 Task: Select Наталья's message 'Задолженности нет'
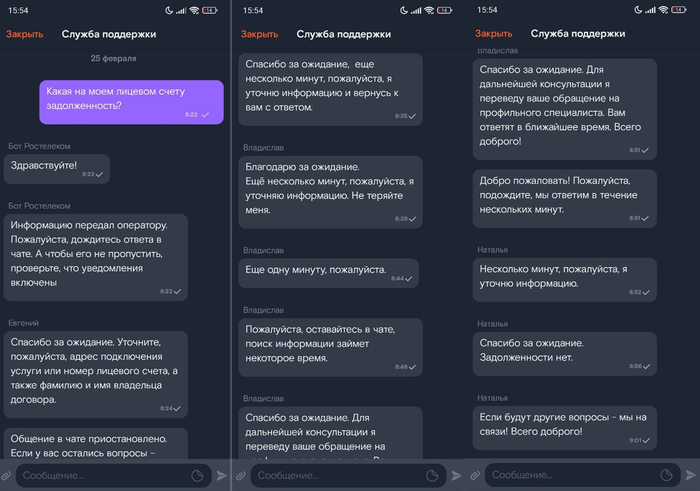[564, 352]
